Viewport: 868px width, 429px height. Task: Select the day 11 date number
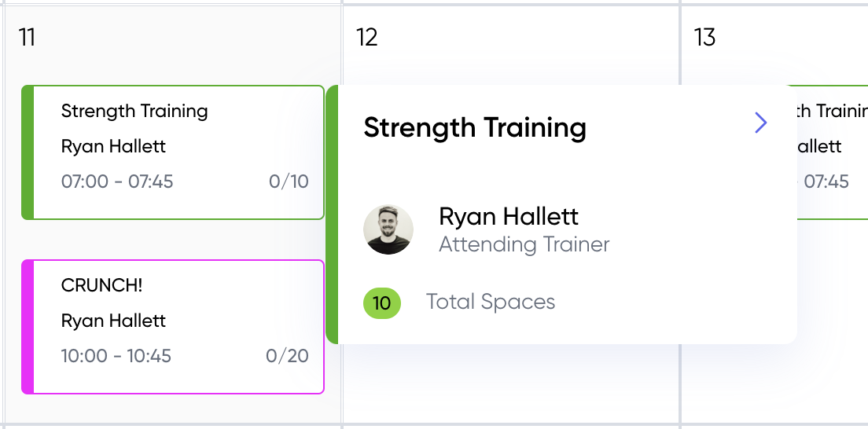(x=27, y=38)
